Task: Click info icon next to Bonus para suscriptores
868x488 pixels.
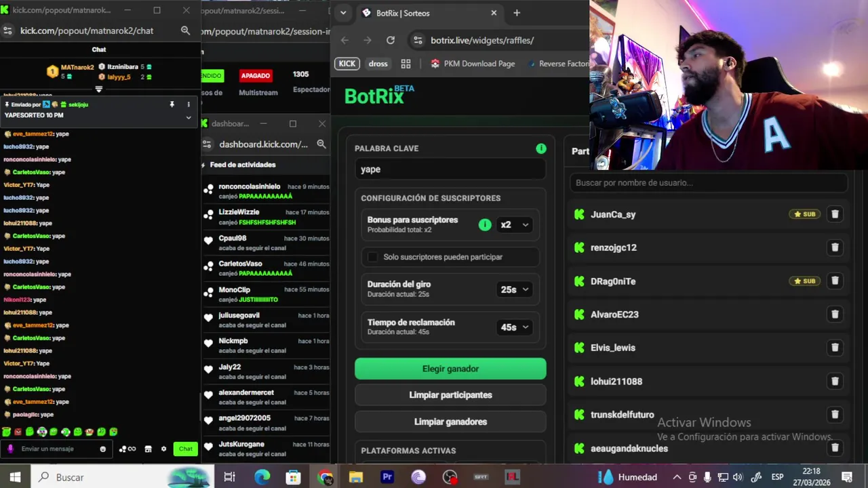Action: coord(485,224)
